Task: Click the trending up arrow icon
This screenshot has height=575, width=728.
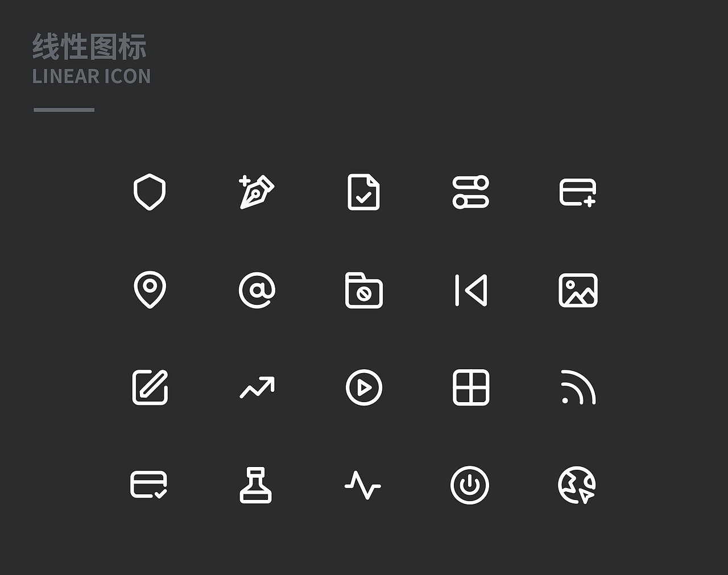Action: tap(257, 387)
